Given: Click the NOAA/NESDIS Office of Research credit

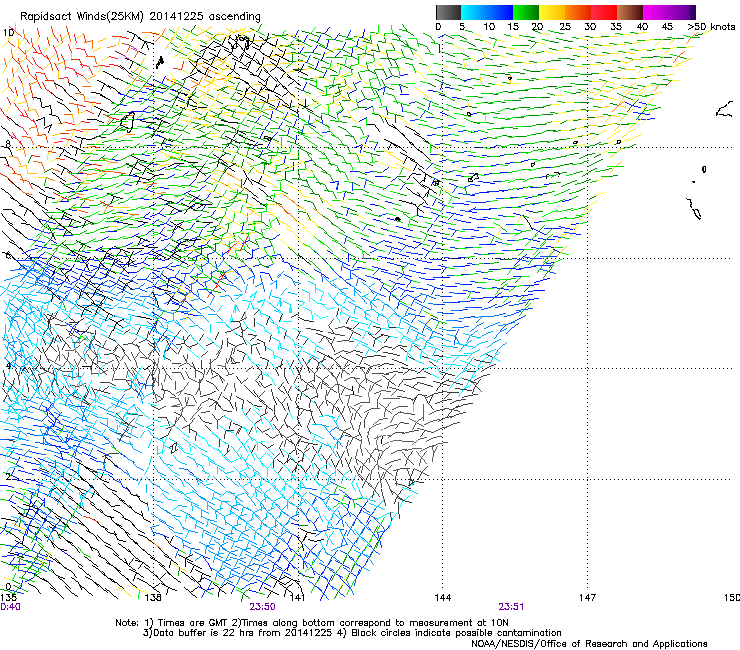Looking at the screenshot, I should [589, 643].
